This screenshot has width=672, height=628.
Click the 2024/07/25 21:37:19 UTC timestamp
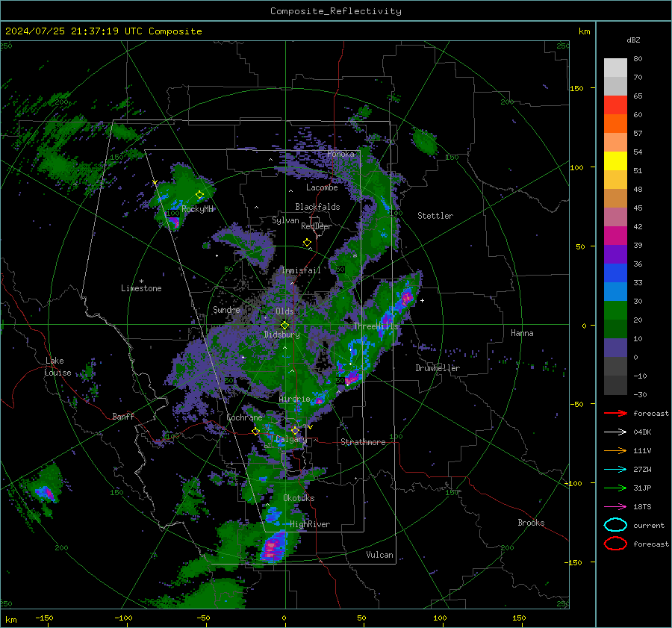pyautogui.click(x=103, y=31)
